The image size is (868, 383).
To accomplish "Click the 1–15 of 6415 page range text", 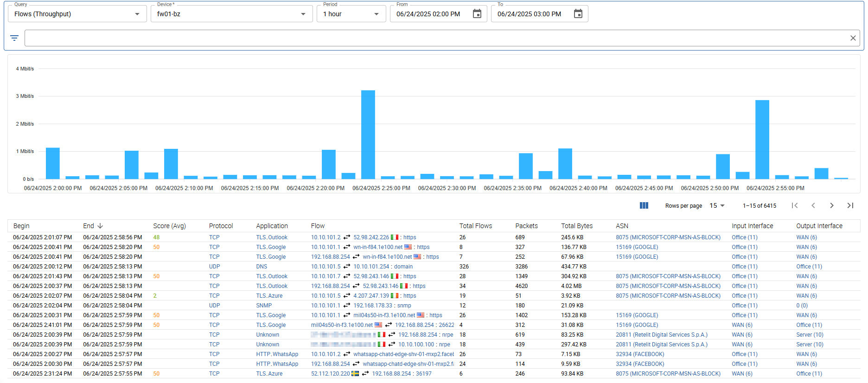I will click(759, 206).
